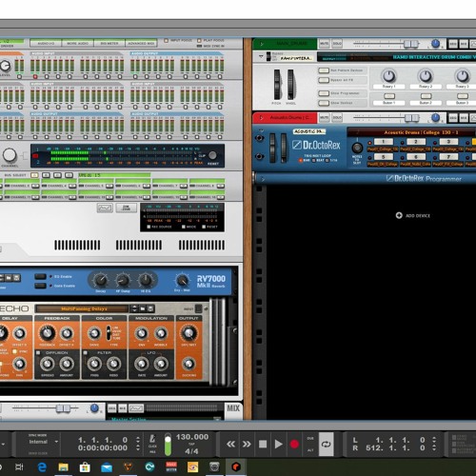This screenshot has height=476, width=476.
Task: Toggle the Alt button in transport
Action: click(310, 450)
